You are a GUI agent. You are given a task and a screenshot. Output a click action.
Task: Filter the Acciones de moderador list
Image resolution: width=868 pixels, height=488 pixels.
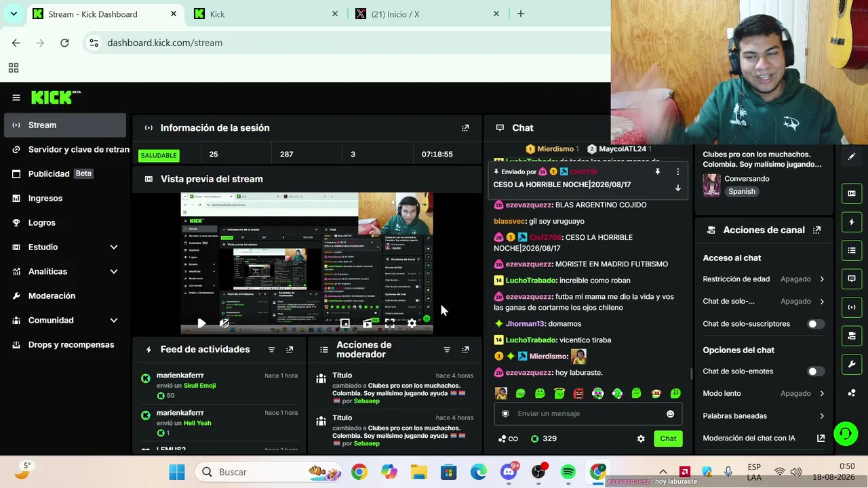pyautogui.click(x=447, y=350)
